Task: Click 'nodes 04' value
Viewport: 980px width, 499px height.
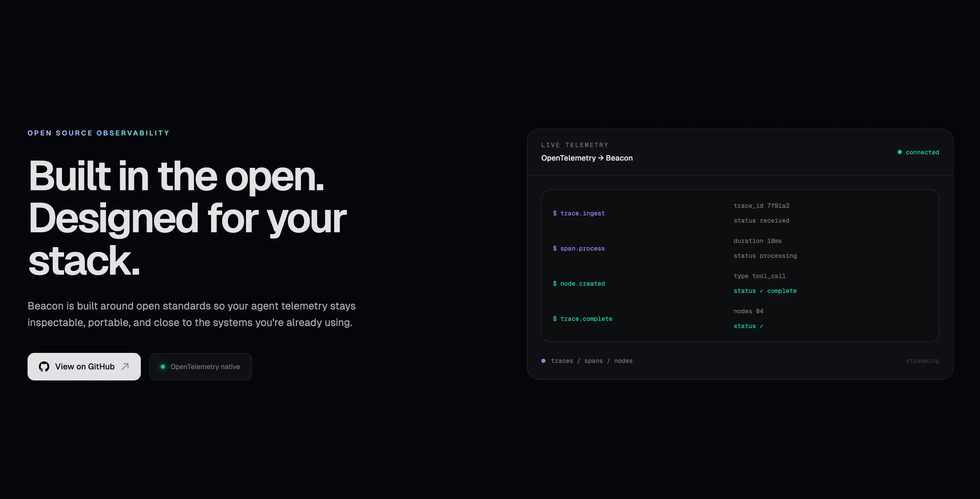Action: [748, 311]
